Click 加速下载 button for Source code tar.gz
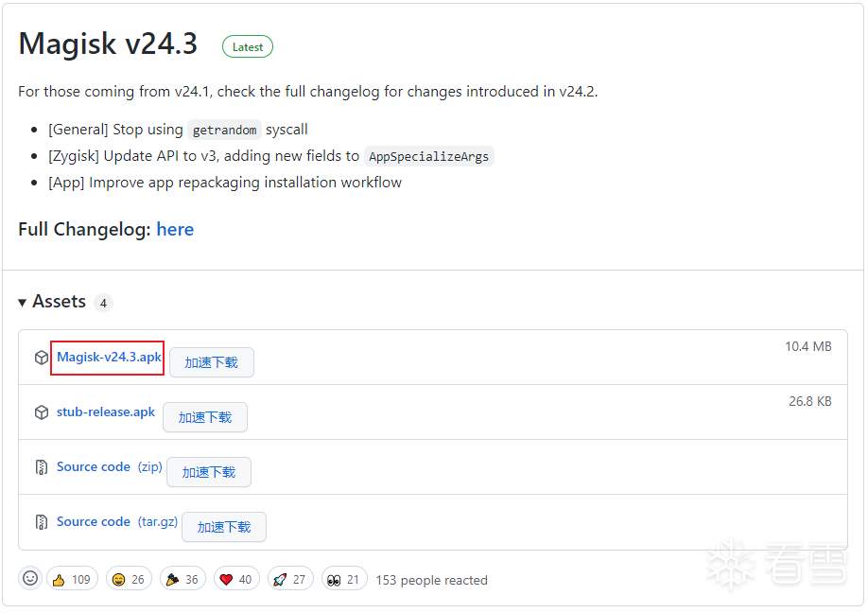 (x=224, y=527)
